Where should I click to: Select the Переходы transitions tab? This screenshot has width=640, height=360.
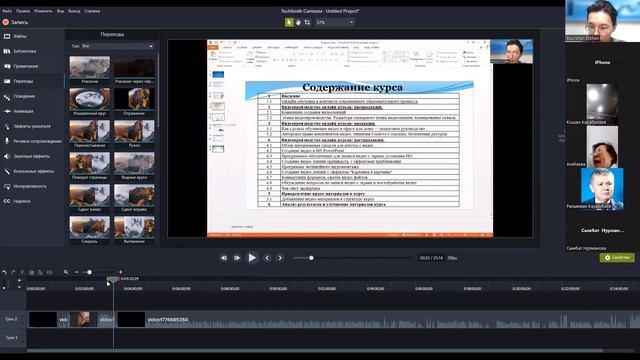(32, 81)
